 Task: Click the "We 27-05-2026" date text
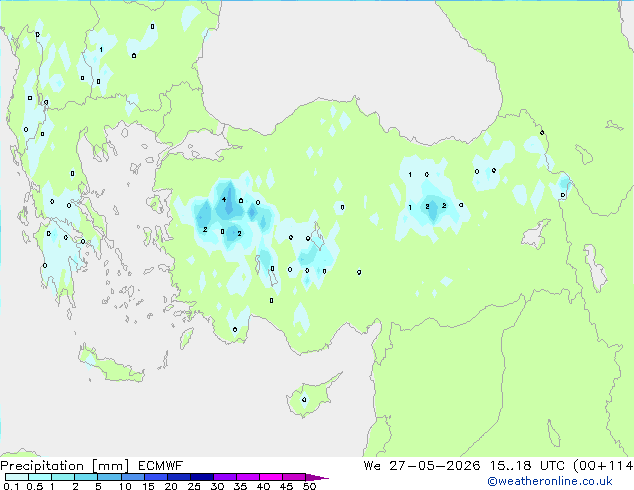click(x=422, y=466)
